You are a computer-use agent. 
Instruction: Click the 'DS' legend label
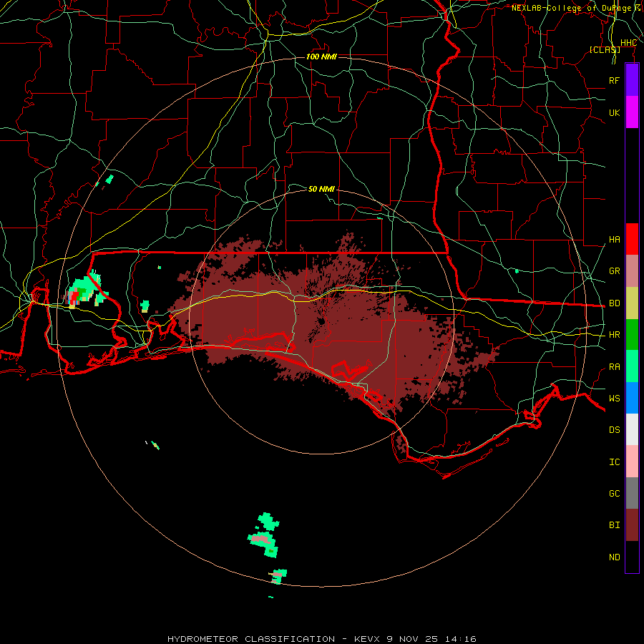click(614, 429)
